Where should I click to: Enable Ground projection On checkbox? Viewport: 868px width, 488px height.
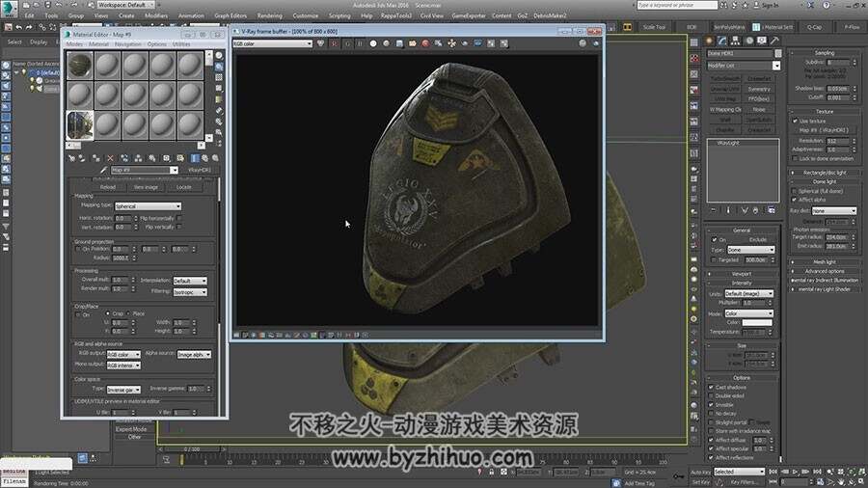click(78, 249)
